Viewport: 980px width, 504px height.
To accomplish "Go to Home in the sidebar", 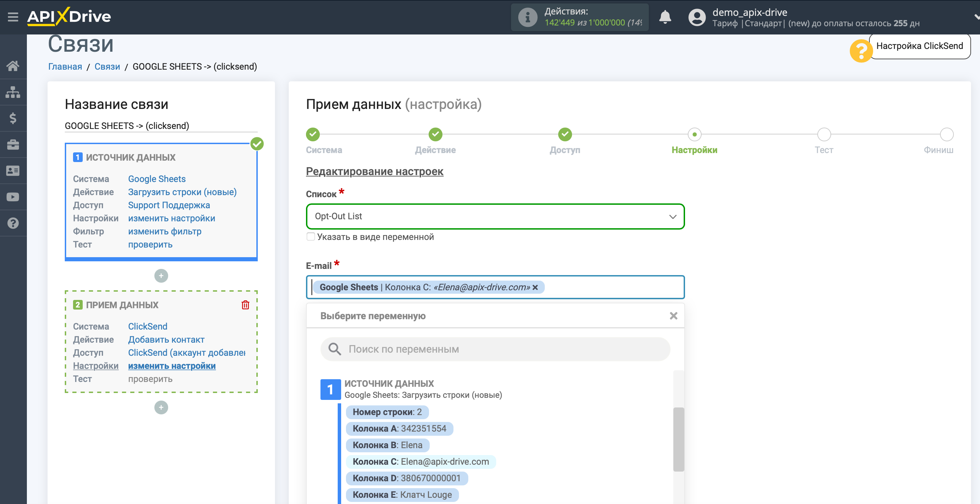I will (13, 66).
